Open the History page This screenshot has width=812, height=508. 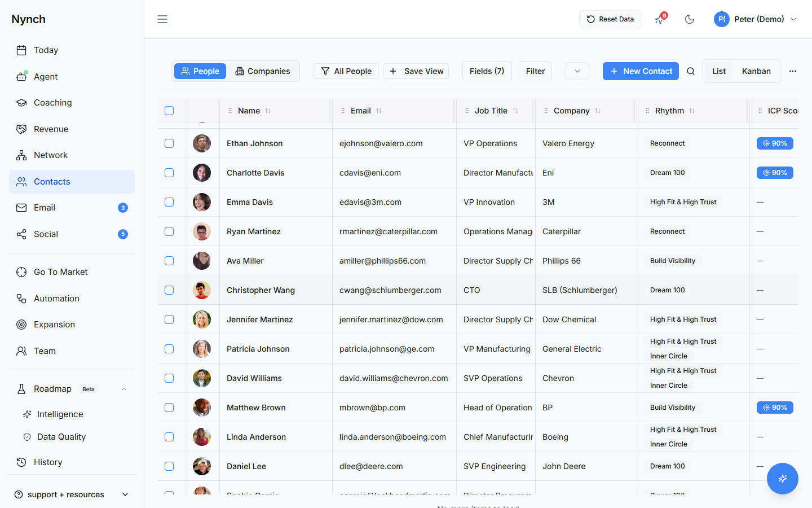pyautogui.click(x=72, y=462)
